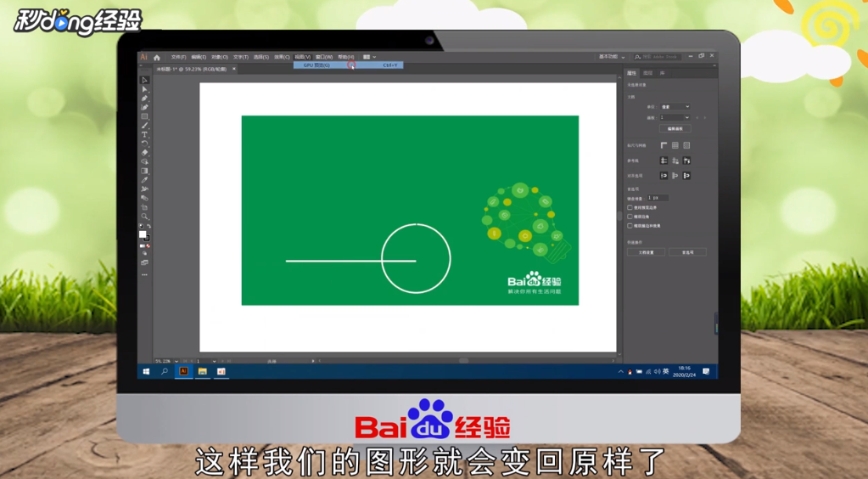Toggle transparency grid icon
Viewport: 868px width, 479px height.
(686, 145)
